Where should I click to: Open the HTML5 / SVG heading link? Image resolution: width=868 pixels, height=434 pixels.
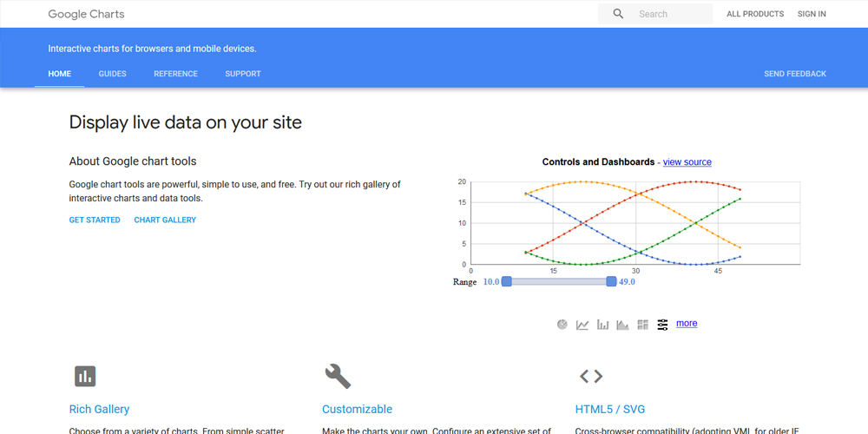610,409
